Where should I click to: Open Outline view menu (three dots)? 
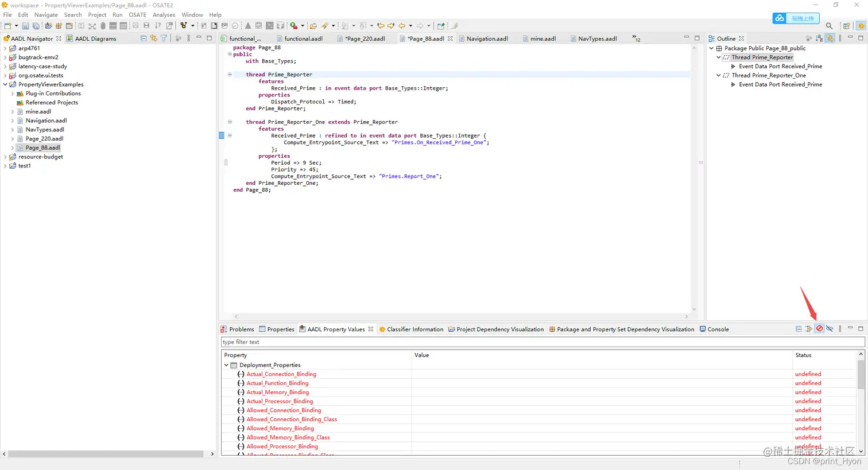840,38
